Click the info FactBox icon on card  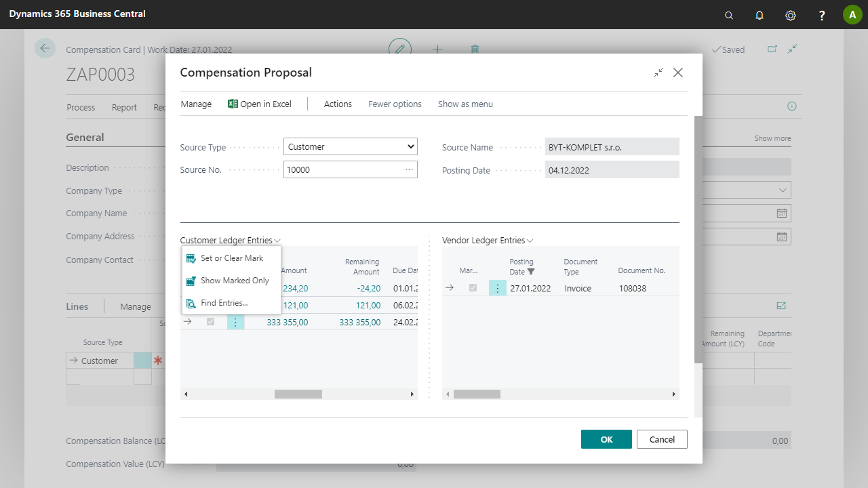pos(792,106)
